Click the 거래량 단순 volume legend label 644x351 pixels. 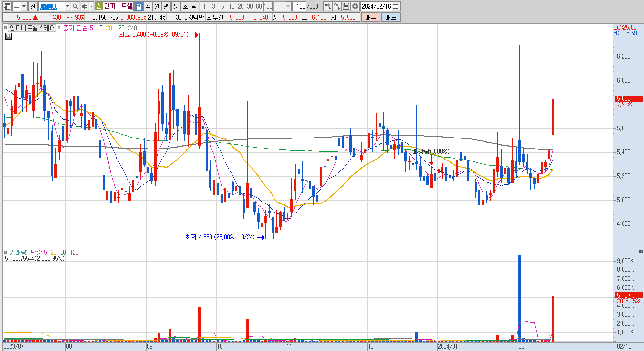pos(25,252)
